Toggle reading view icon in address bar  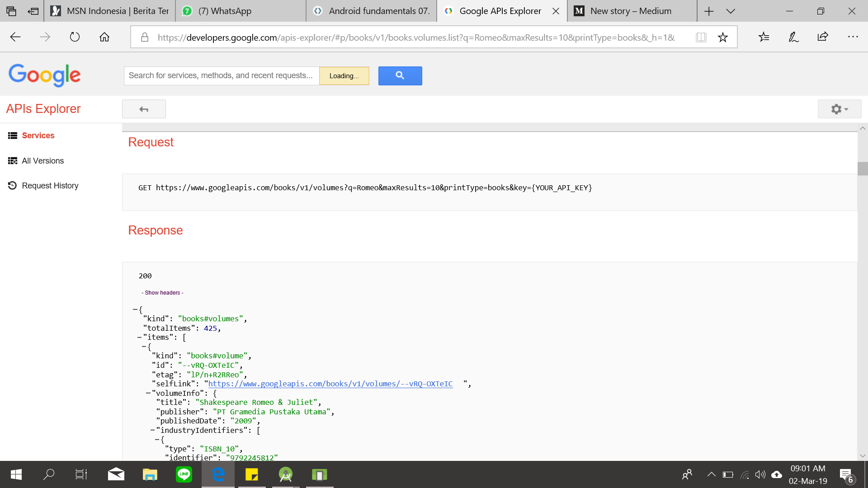[x=701, y=37]
